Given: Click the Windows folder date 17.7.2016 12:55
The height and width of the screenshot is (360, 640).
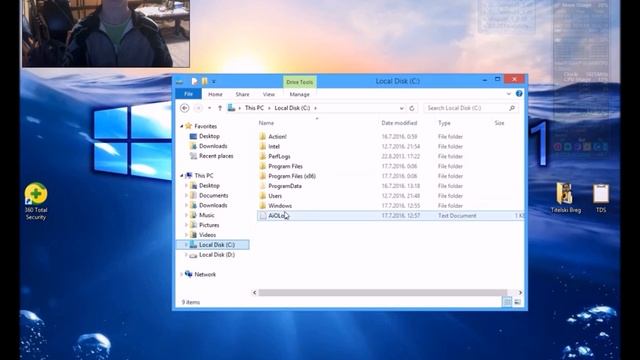Looking at the screenshot, I should pos(400,206).
